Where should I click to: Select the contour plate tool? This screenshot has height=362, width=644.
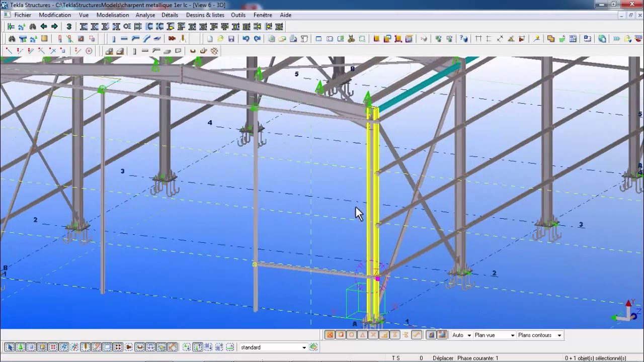click(157, 39)
